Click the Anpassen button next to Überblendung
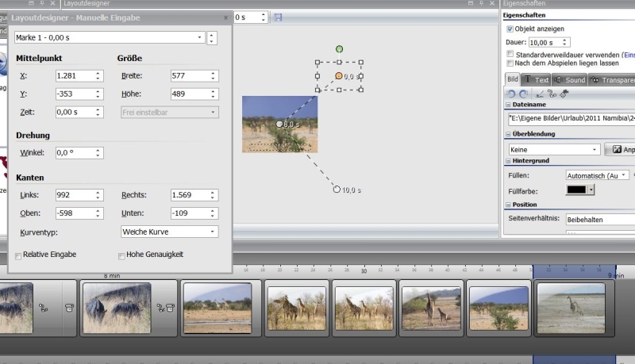Screen dimensions: 635x364 coord(621,149)
